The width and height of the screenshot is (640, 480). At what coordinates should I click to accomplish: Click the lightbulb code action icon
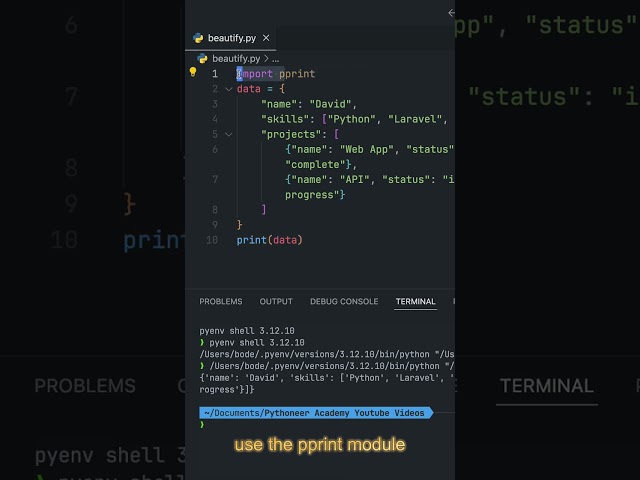click(x=193, y=72)
